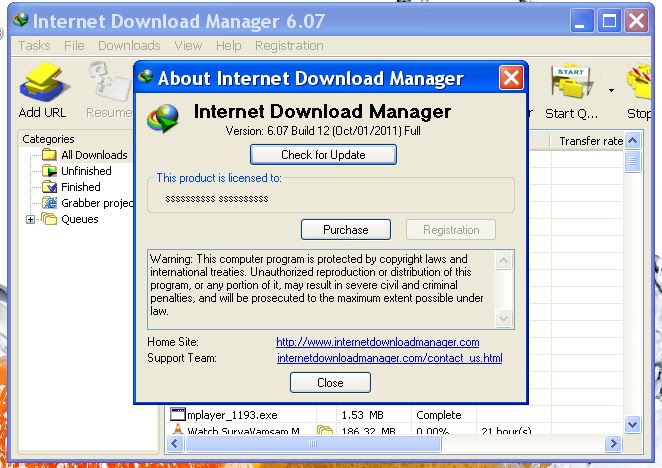
Task: Click the VLC cone icon of Watch SuryaVamsam
Action: coord(178,429)
